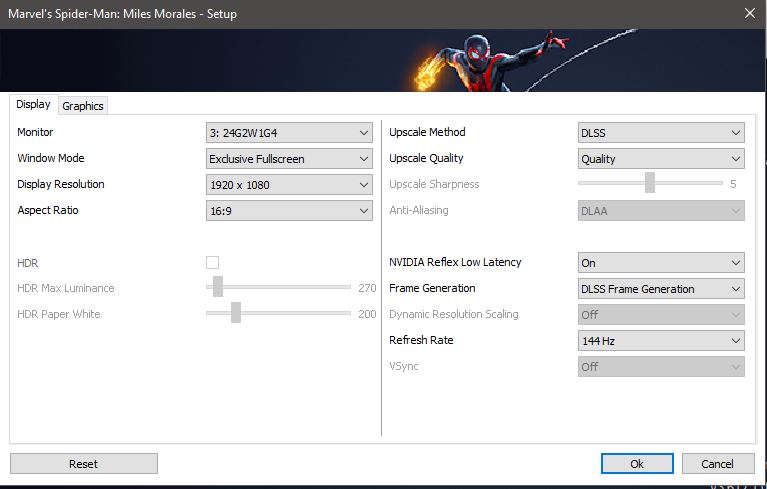The width and height of the screenshot is (767, 489).
Task: Expand the Upscale Quality dropdown
Action: coord(661,158)
